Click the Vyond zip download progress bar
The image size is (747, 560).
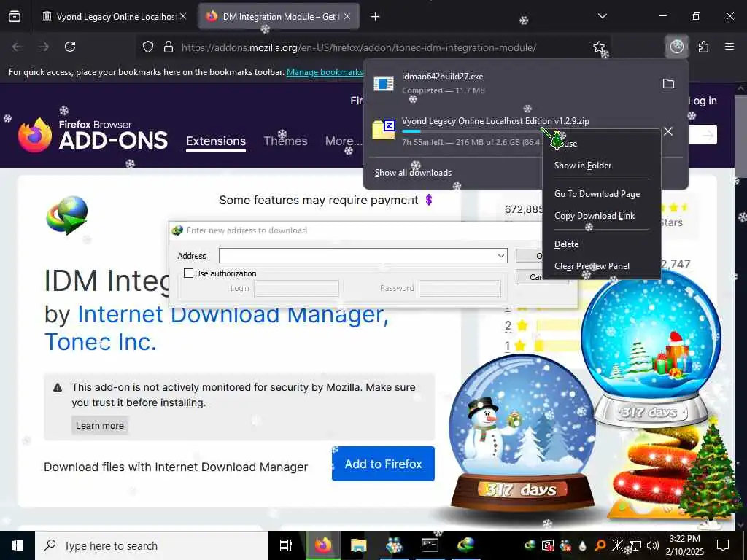(472, 131)
